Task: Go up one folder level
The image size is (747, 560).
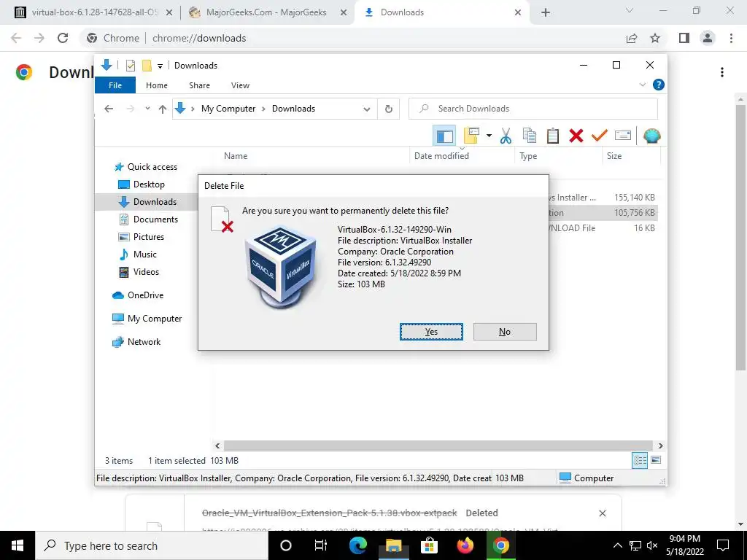Action: pyautogui.click(x=163, y=109)
